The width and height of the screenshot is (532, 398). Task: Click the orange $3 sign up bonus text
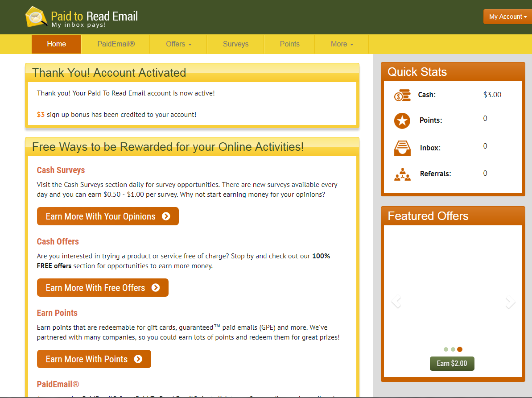point(41,114)
